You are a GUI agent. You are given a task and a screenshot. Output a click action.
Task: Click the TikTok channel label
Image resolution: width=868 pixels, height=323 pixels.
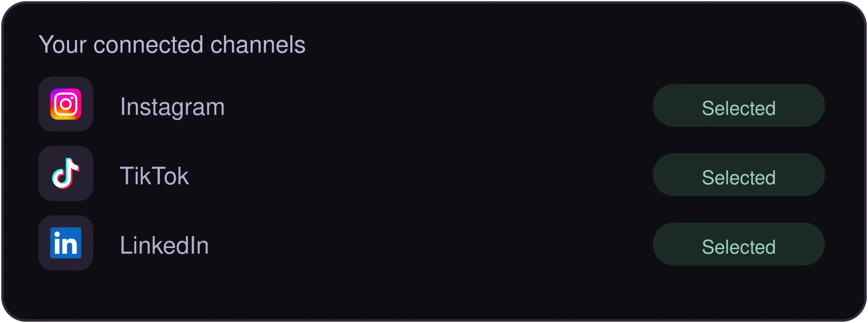click(154, 176)
